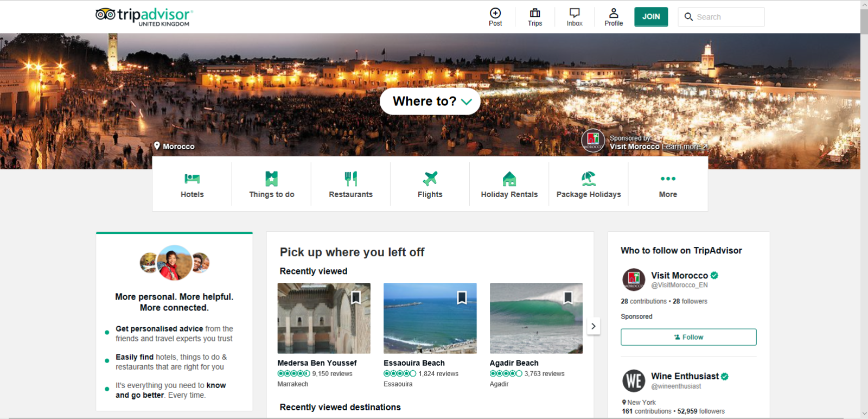This screenshot has height=419, width=868.
Task: Save Agadir Beach with bookmark icon
Action: pos(568,297)
